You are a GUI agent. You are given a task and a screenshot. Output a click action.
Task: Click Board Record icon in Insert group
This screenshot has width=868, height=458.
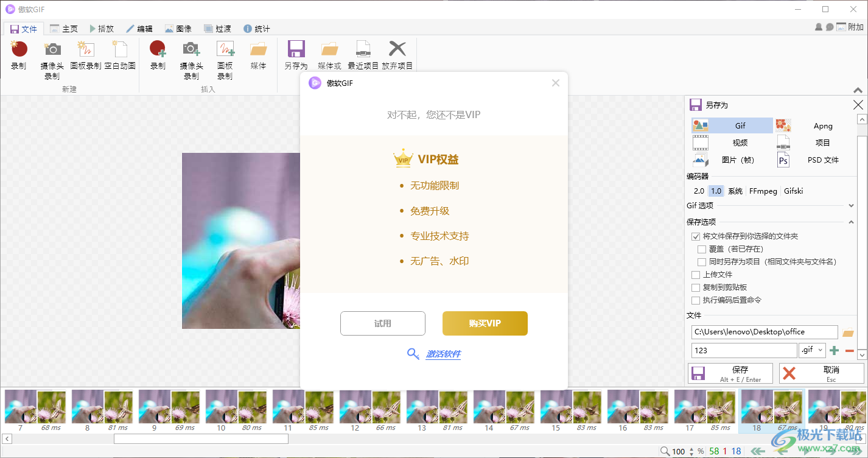pyautogui.click(x=225, y=49)
